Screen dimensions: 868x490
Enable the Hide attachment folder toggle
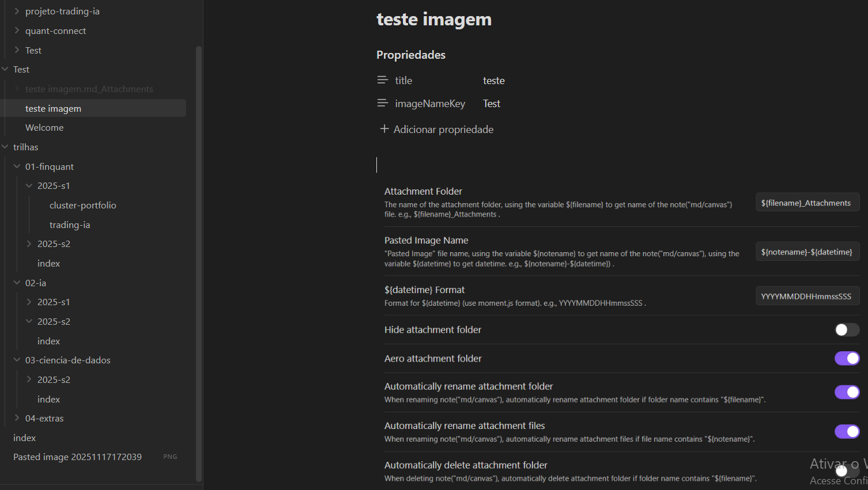tap(847, 329)
